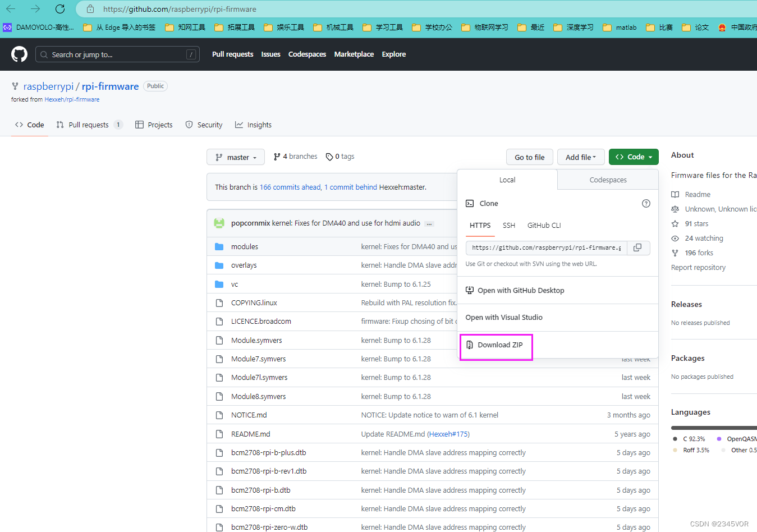Click the watching eye icon in About
Image resolution: width=757 pixels, height=532 pixels.
[675, 238]
